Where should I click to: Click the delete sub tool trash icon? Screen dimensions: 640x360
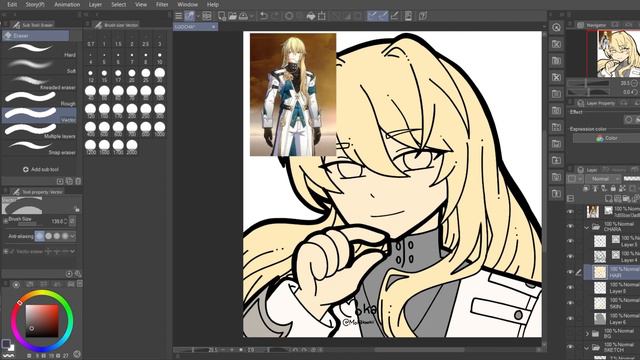click(x=78, y=181)
